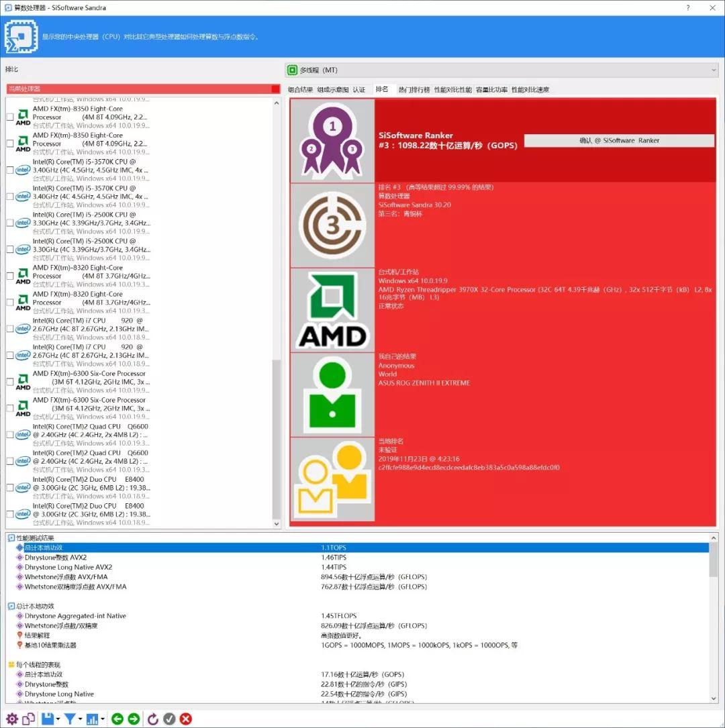725x728 pixels.
Task: Check the first AMD FX-8320 Eight-Core entry
Action: tap(10, 276)
